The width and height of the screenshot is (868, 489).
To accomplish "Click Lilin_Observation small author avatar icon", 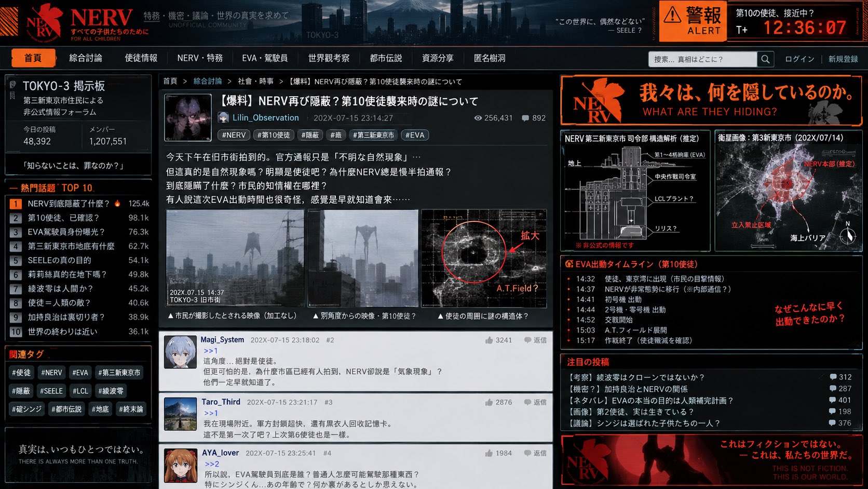I will click(223, 117).
